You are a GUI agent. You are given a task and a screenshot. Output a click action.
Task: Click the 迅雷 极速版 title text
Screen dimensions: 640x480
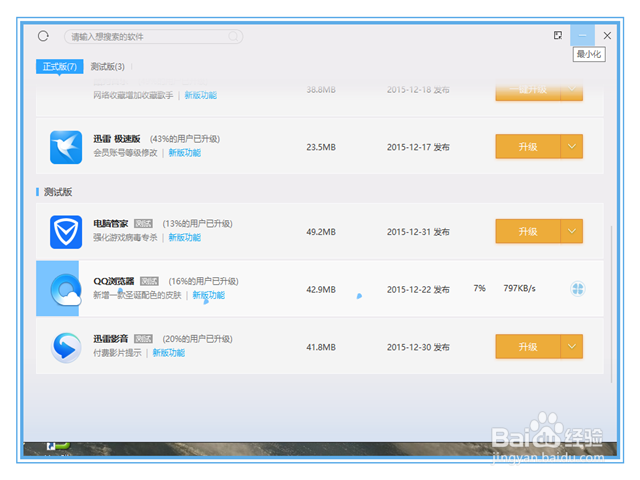point(117,139)
